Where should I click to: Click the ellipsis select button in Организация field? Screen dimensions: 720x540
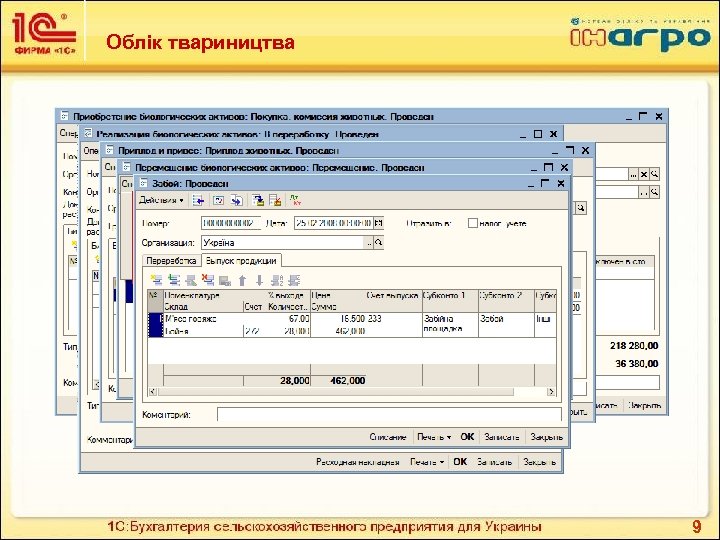[x=369, y=243]
